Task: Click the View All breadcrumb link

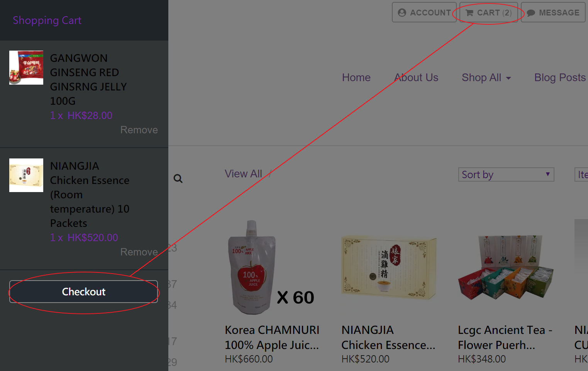Action: pos(243,174)
